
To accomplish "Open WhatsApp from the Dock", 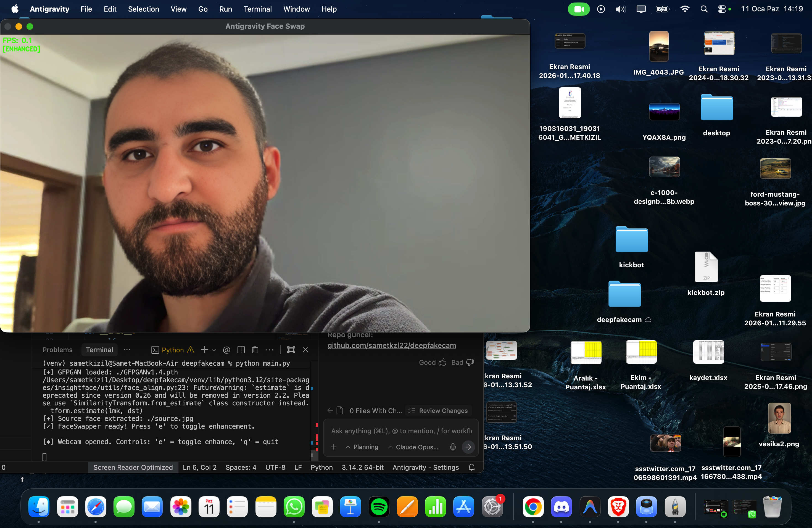I will (x=294, y=506).
